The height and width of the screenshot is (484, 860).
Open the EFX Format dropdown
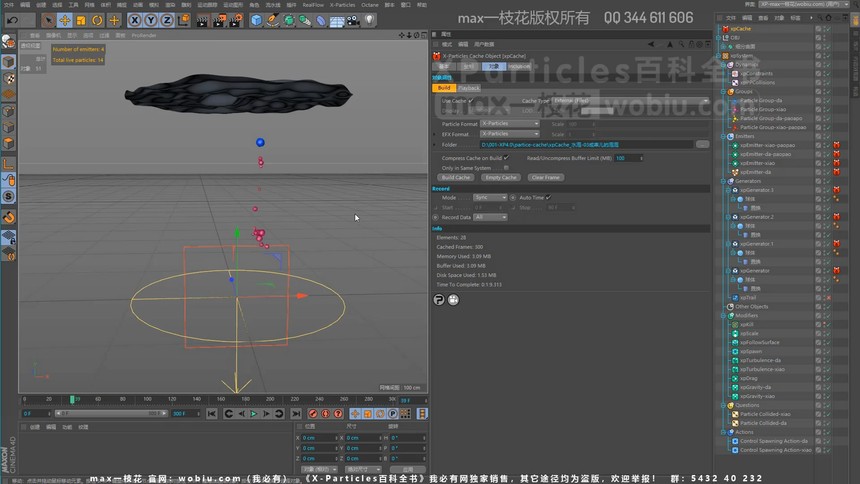510,133
